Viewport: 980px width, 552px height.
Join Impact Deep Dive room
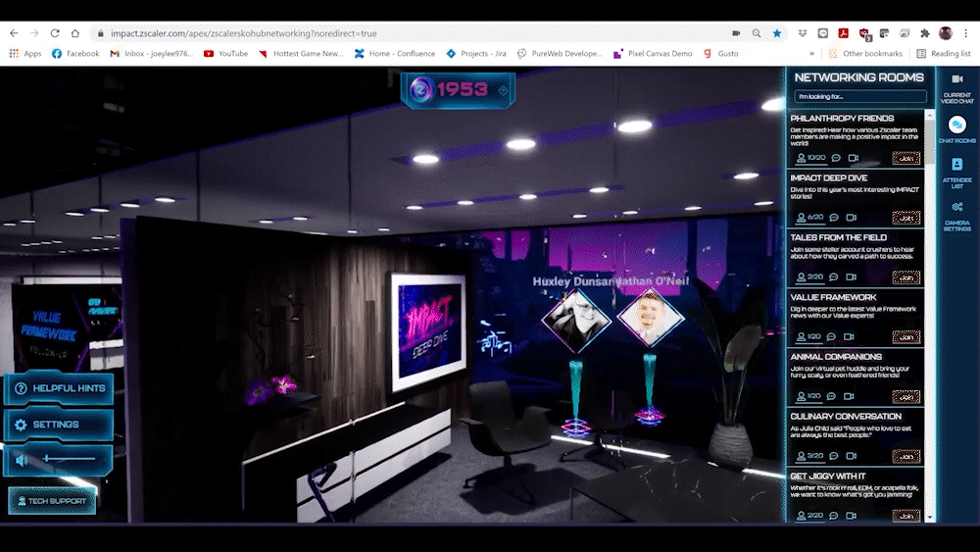[906, 218]
